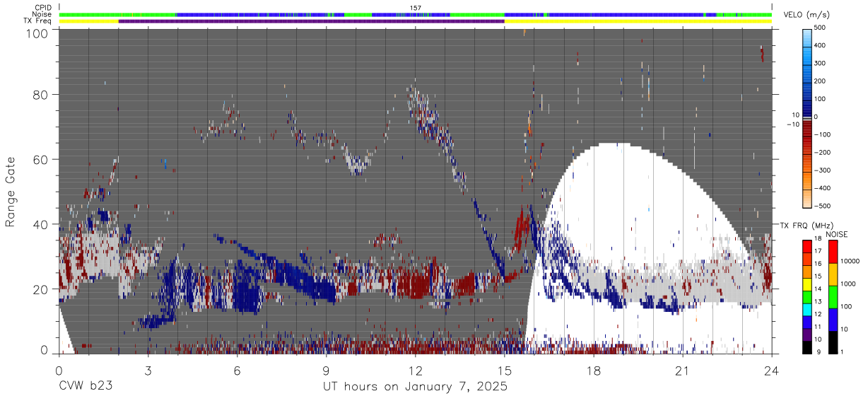This screenshot has height=401, width=868.
Task: Click the blue segment of NOISE legend
Action: [x=832, y=319]
